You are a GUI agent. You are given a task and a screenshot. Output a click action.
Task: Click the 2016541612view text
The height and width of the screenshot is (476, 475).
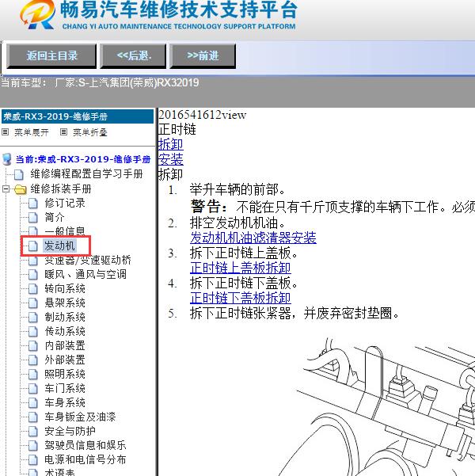[203, 115]
